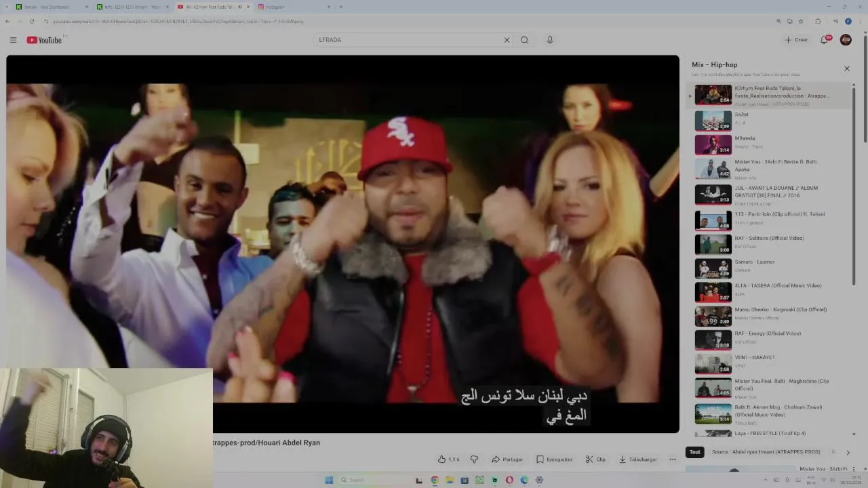Play RAF - Solitaire official video
This screenshot has height=488, width=868.
(769, 243)
